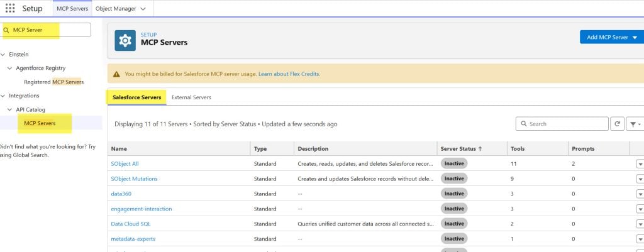Click the search magnifier in Quick Find
644x252 pixels.
(6, 30)
